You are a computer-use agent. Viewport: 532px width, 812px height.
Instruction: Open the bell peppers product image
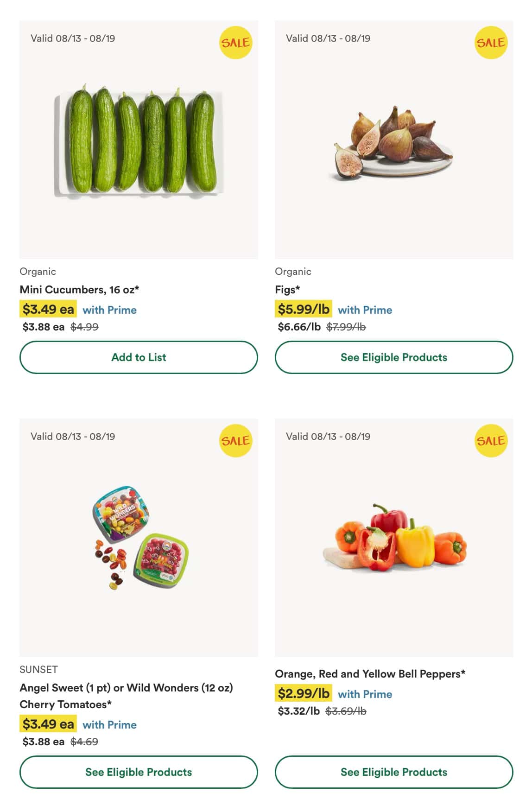pyautogui.click(x=394, y=538)
